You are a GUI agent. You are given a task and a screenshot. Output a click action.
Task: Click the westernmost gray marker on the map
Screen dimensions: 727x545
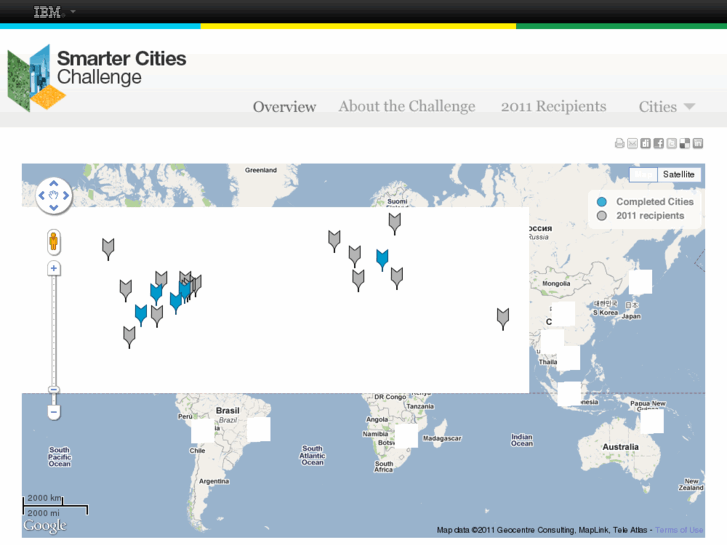(x=108, y=249)
